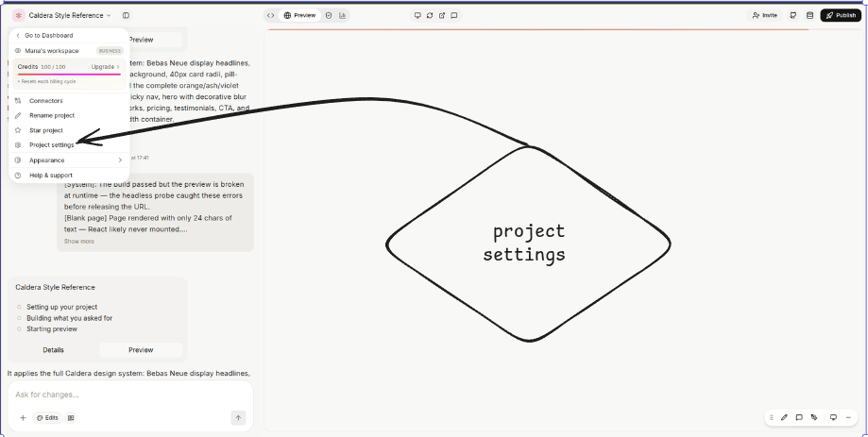Click the Credits 100 / 100 label
This screenshot has height=437, width=868.
click(42, 67)
